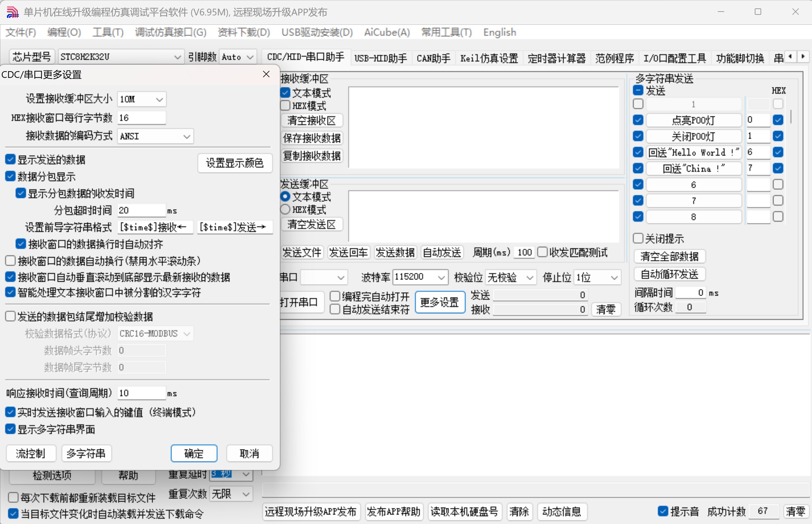Open the AiCube(A) menu

tap(387, 32)
